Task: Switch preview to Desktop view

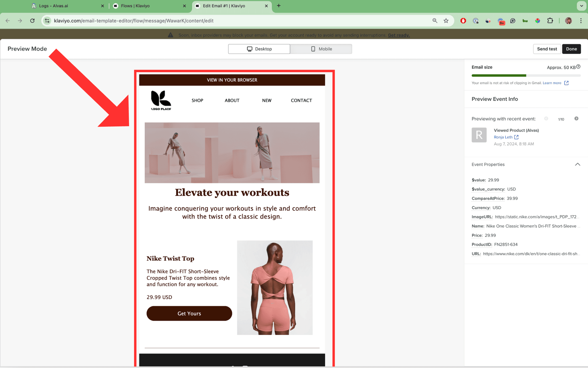Action: [x=259, y=49]
